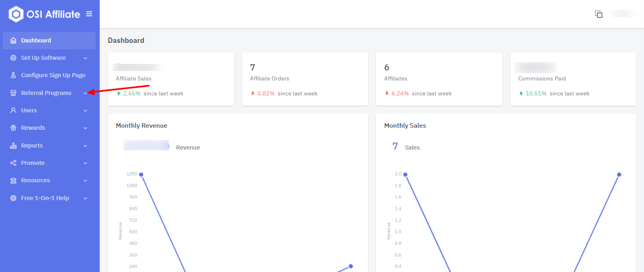
Task: Click the Dashboard page heading
Action: click(x=126, y=40)
